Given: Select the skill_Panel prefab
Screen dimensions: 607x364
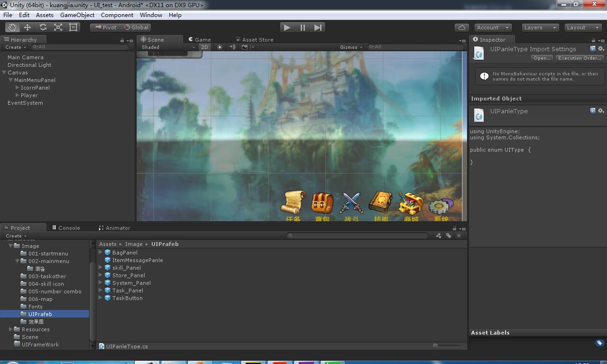Looking at the screenshot, I should [126, 268].
